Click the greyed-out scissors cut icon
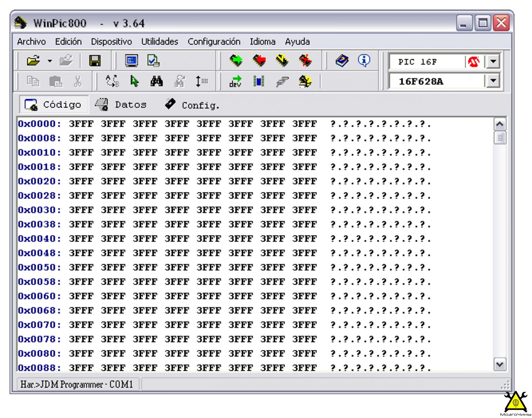Image resolution: width=532 pixels, height=418 pixels. 78,81
